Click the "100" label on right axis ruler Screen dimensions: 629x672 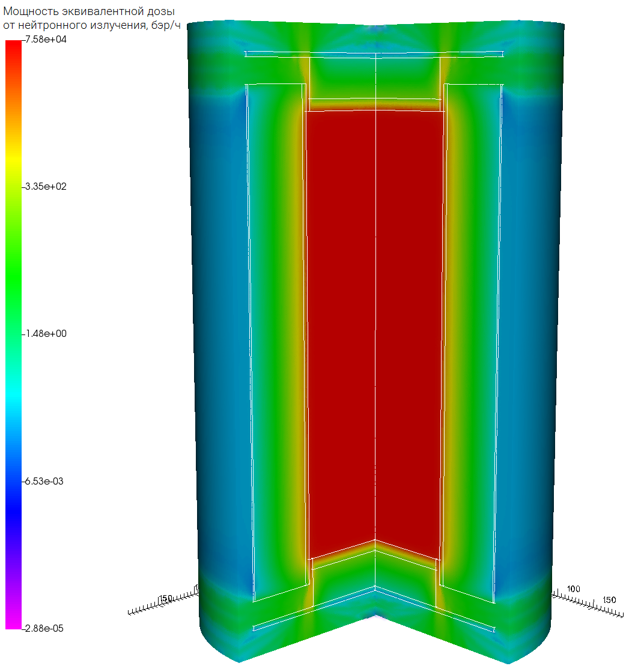tap(574, 589)
